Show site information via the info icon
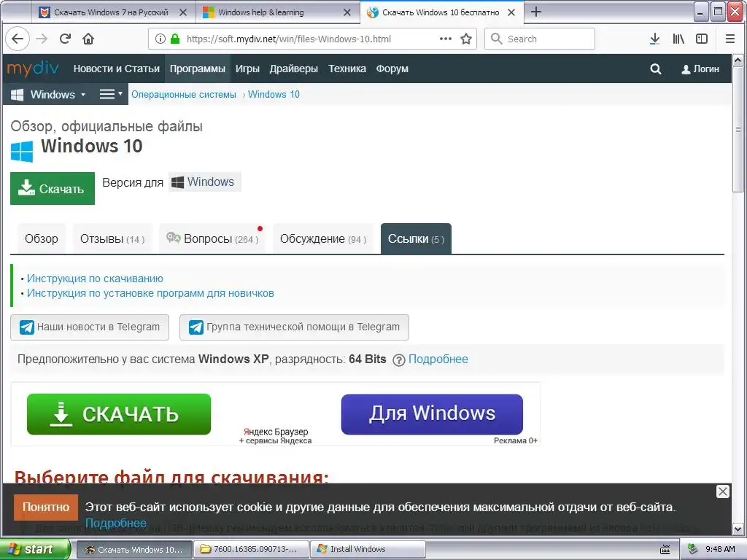This screenshot has width=747, height=560. 160,39
